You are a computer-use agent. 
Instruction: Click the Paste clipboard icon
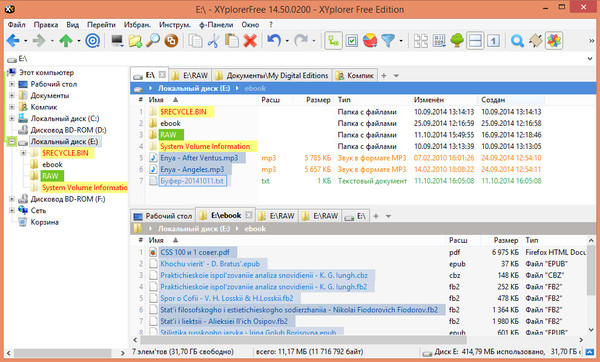[232, 41]
